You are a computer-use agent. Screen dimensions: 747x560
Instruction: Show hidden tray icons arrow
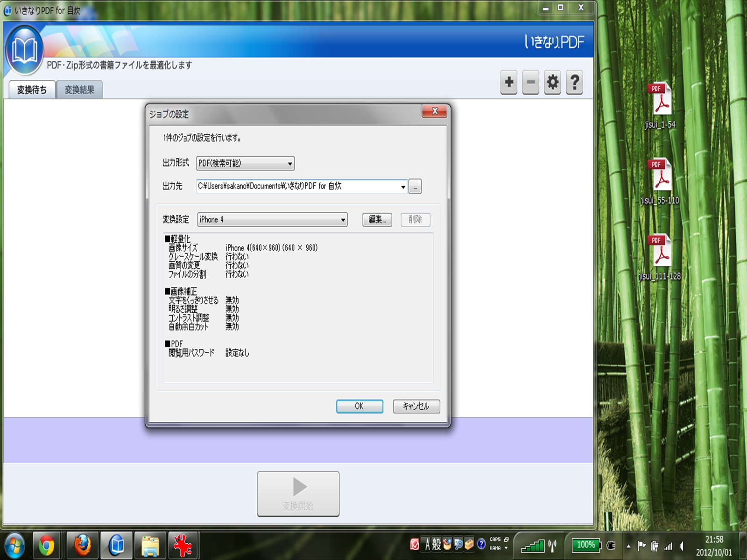628,546
